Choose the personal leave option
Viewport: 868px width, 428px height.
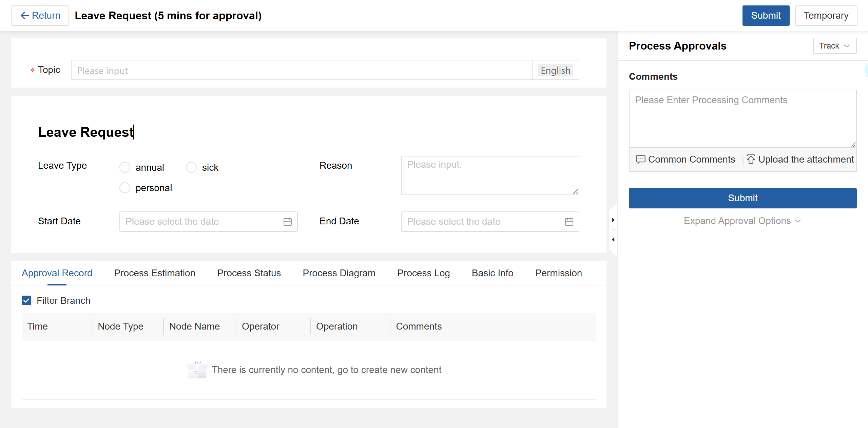tap(125, 188)
